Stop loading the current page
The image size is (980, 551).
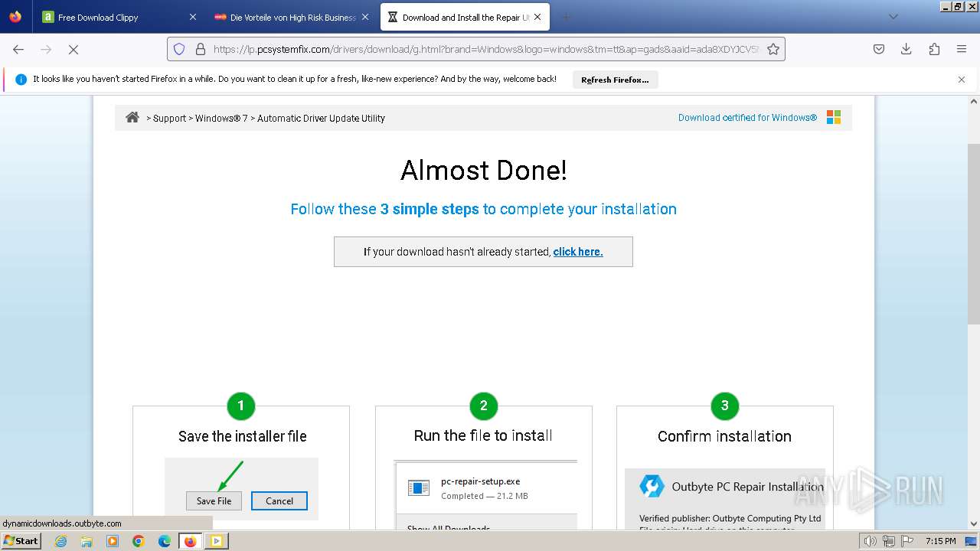point(73,49)
